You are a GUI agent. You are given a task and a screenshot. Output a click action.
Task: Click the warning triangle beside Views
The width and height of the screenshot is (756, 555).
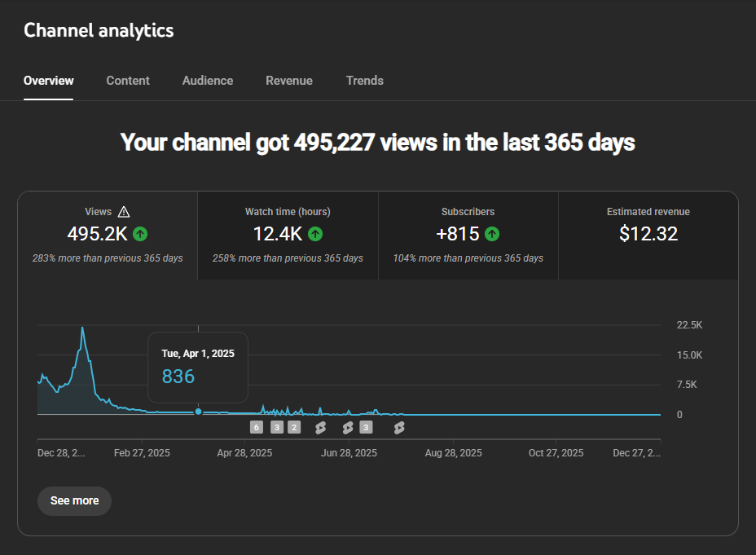click(x=124, y=211)
